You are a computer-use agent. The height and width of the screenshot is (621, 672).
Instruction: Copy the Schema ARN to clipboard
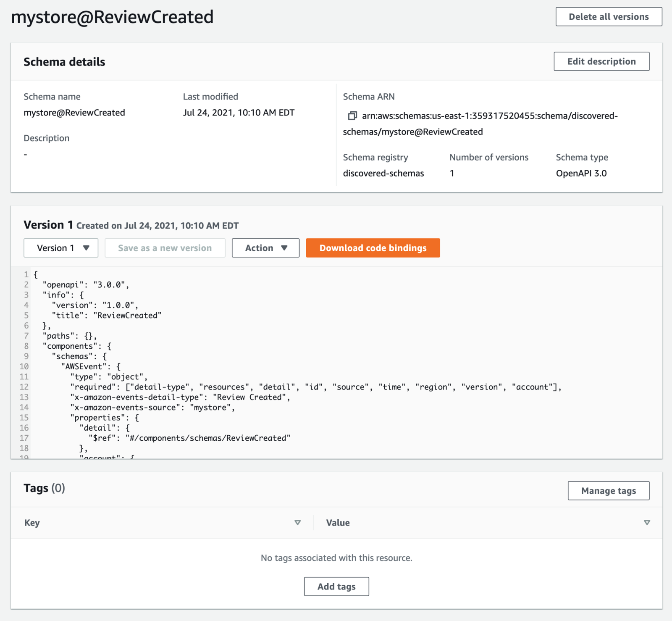(352, 116)
